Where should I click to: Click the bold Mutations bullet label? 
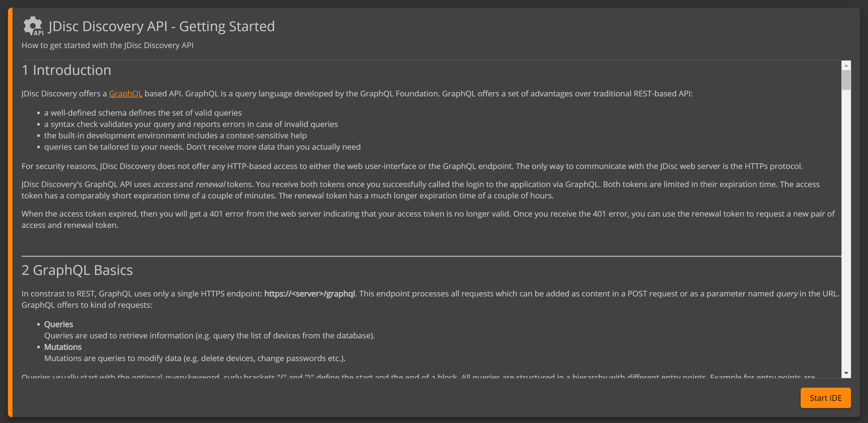(63, 347)
